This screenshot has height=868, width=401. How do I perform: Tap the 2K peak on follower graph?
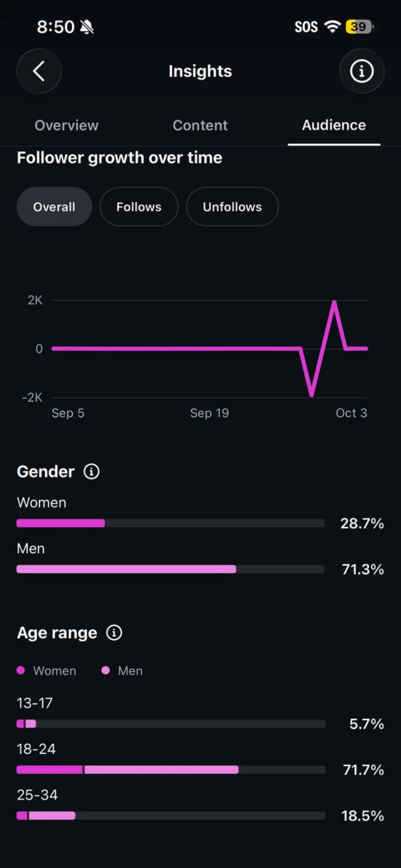[x=334, y=301]
